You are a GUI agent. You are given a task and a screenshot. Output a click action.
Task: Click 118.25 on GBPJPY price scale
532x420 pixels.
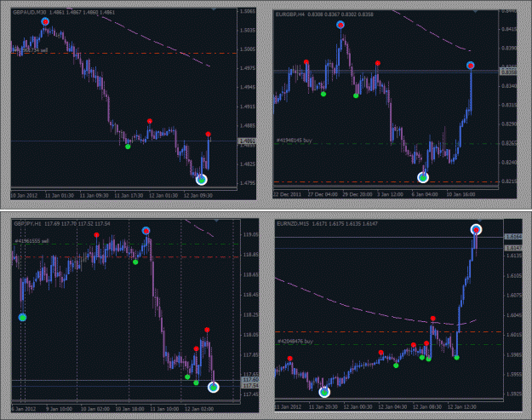pyautogui.click(x=251, y=314)
